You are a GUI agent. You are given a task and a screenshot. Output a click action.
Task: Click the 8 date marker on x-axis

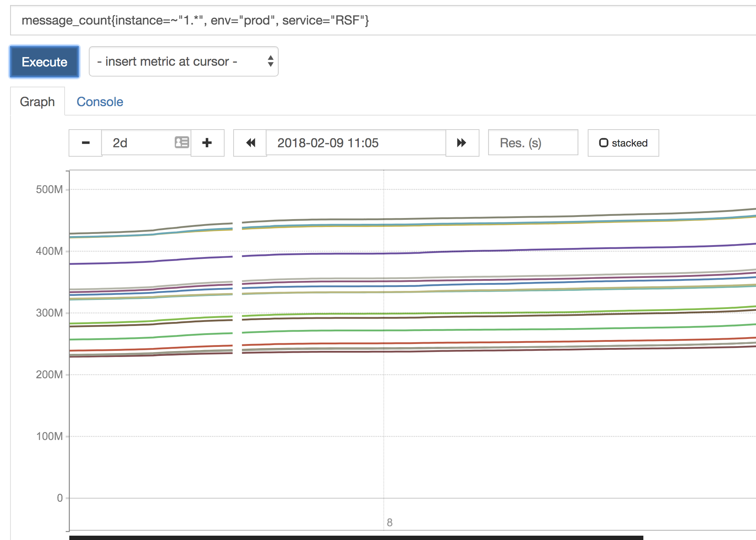tap(390, 522)
